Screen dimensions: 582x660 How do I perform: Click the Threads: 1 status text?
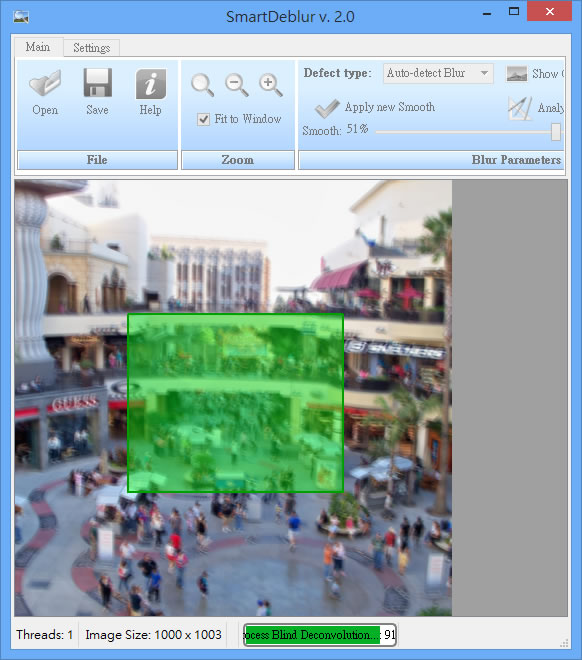click(45, 635)
